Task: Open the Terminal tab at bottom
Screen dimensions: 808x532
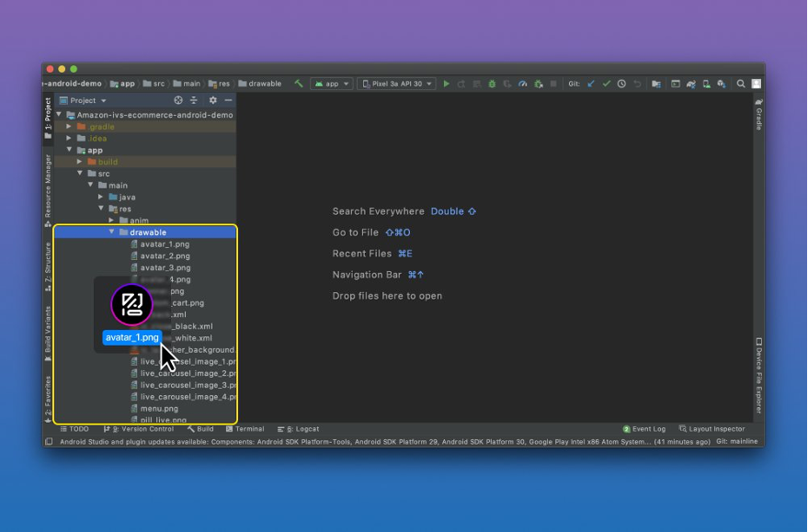Action: click(245, 429)
